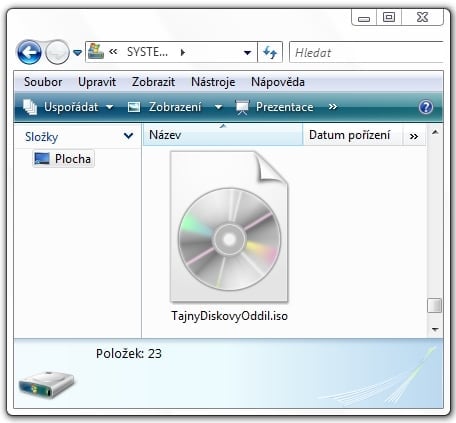456x423 pixels.
Task: Click the computer icon in address bar
Action: coord(96,51)
